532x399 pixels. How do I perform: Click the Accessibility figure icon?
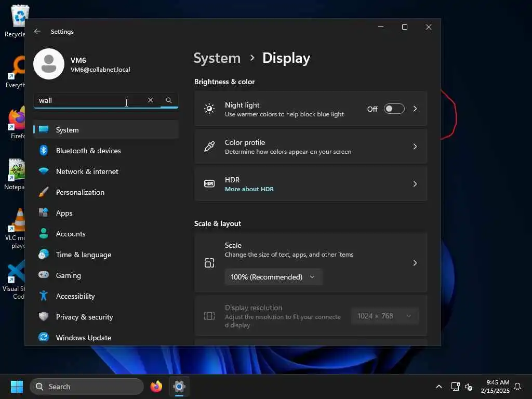(44, 296)
